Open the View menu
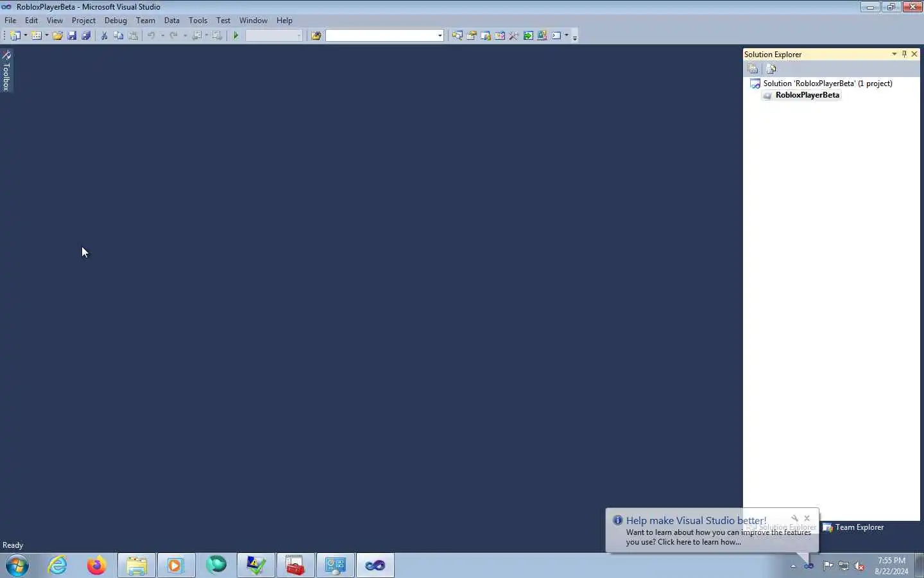This screenshot has width=924, height=578. pyautogui.click(x=55, y=21)
